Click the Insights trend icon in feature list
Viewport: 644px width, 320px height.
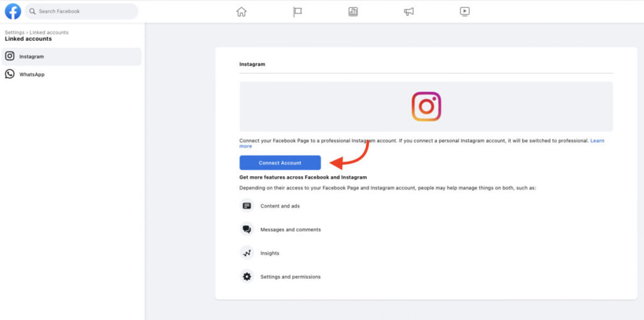coord(247,253)
